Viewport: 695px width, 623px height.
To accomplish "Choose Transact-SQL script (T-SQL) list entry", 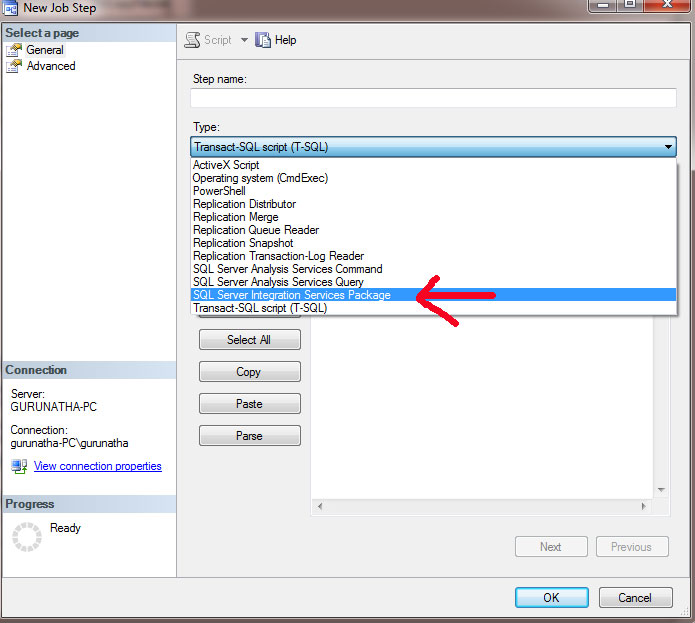I will tap(433, 308).
